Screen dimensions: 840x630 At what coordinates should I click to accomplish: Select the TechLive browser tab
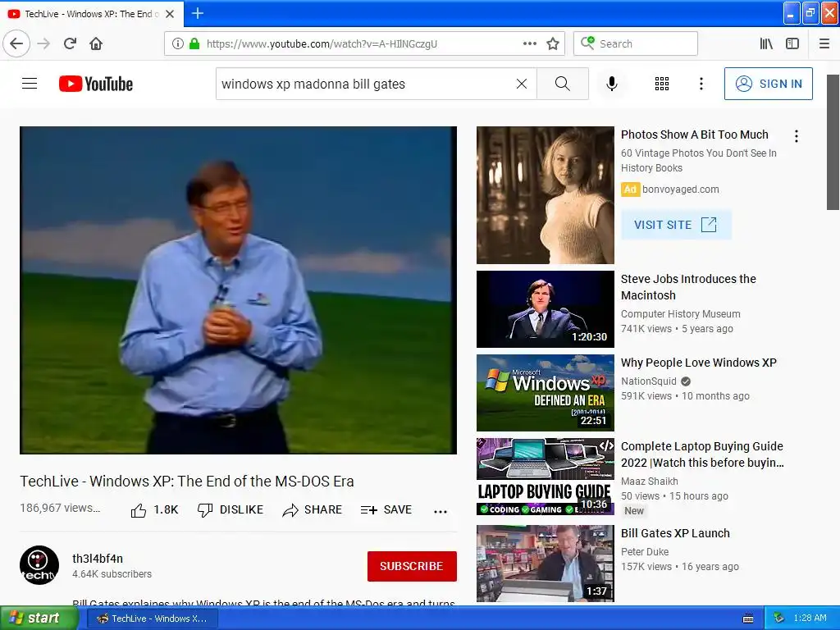[x=92, y=13]
